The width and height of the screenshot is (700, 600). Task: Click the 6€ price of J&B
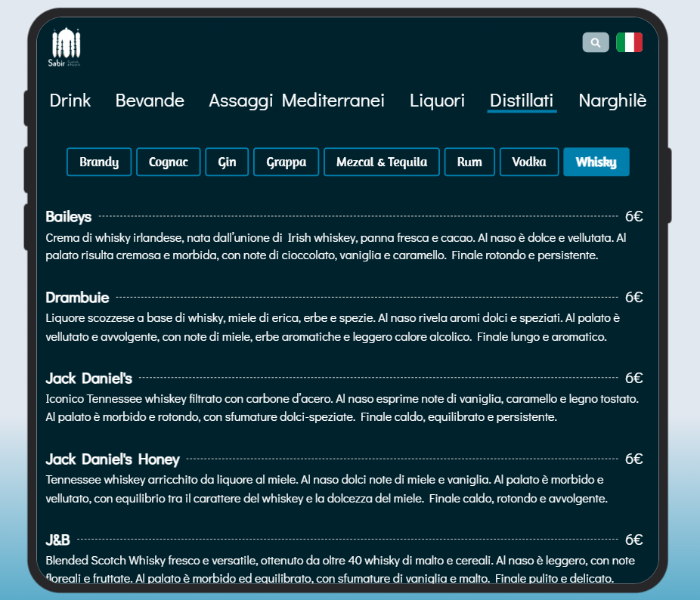click(x=633, y=540)
